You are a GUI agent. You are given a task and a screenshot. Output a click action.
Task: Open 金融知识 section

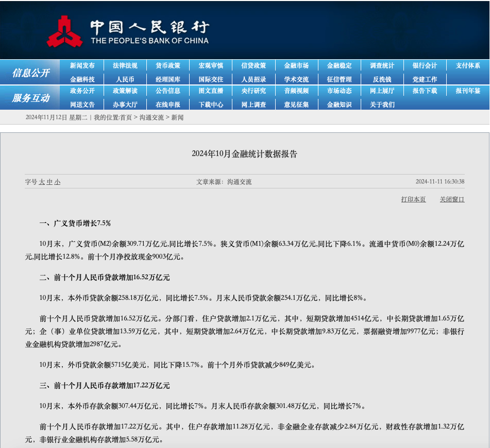[x=340, y=105]
